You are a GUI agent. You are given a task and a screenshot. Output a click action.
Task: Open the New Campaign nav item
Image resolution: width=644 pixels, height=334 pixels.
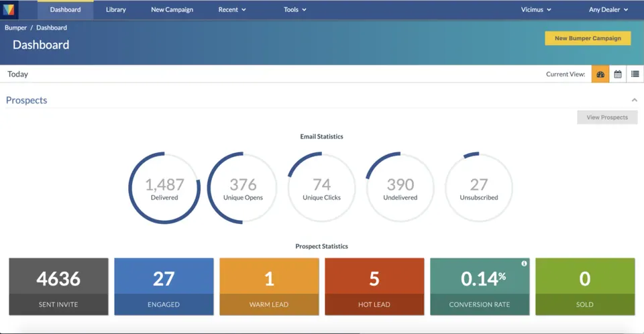tap(172, 9)
